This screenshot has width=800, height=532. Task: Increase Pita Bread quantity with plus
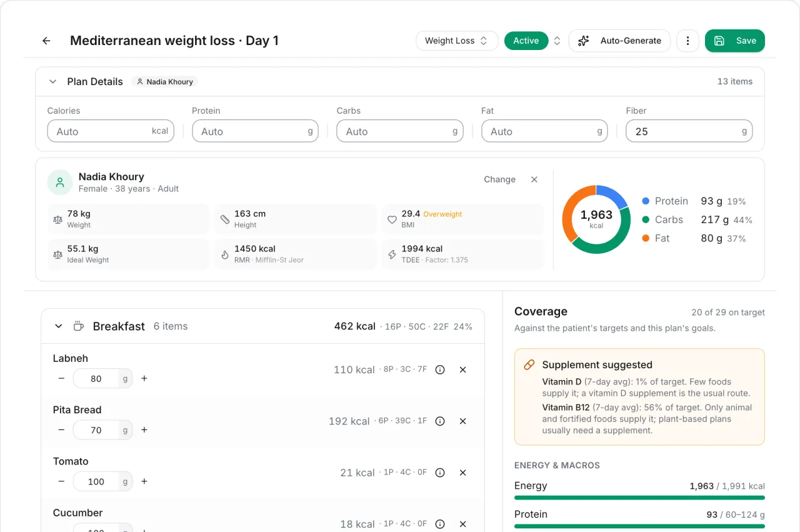pos(144,429)
